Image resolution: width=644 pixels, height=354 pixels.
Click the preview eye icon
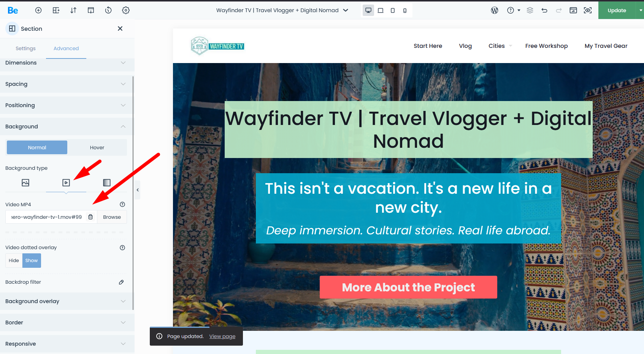pos(588,10)
